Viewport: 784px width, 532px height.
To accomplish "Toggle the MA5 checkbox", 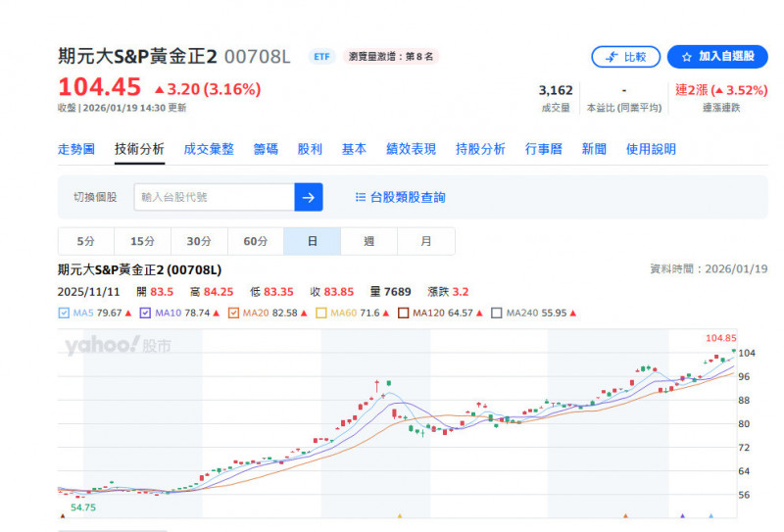I will (64, 313).
